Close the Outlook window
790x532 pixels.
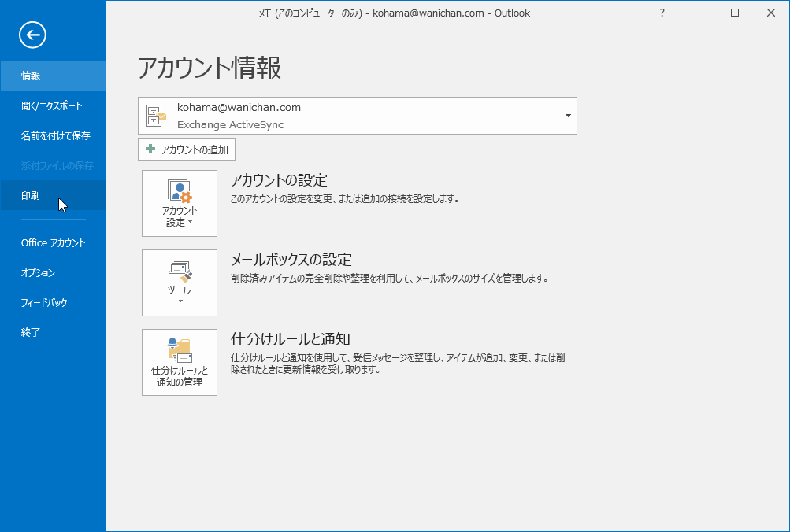point(771,13)
